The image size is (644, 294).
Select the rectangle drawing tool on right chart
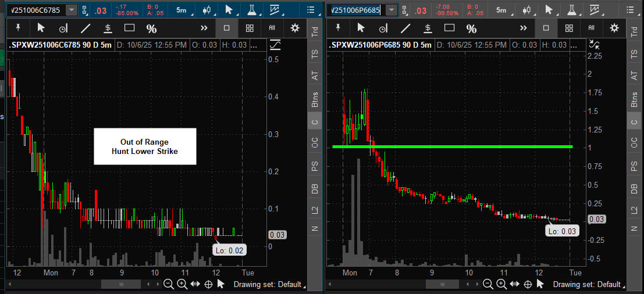(449, 28)
